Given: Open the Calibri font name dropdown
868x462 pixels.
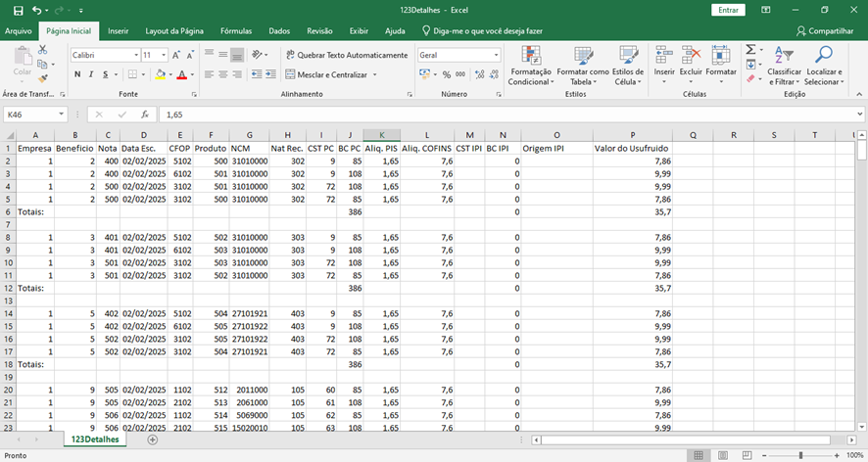Looking at the screenshot, I should pos(135,55).
